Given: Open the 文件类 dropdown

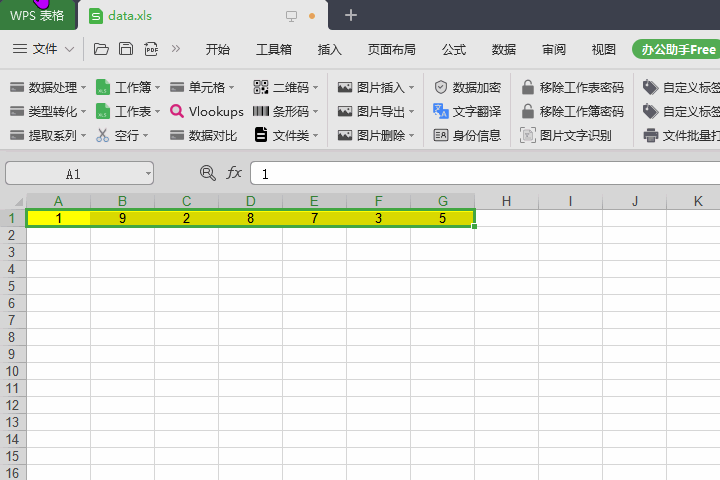Looking at the screenshot, I should click(286, 136).
